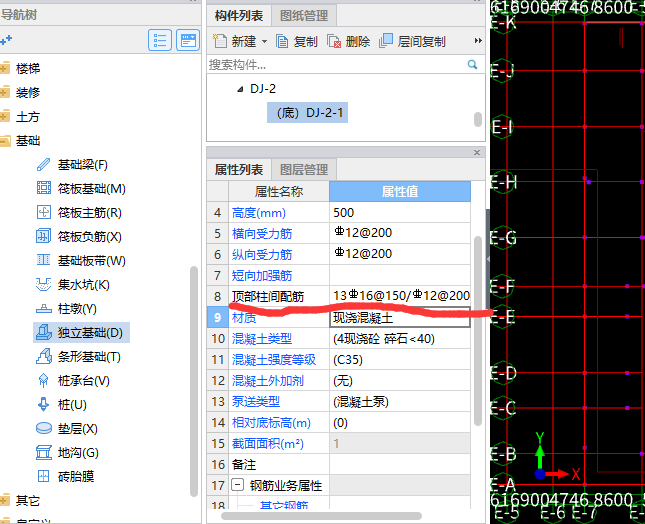Expand the 土方 folder

[x=5, y=117]
